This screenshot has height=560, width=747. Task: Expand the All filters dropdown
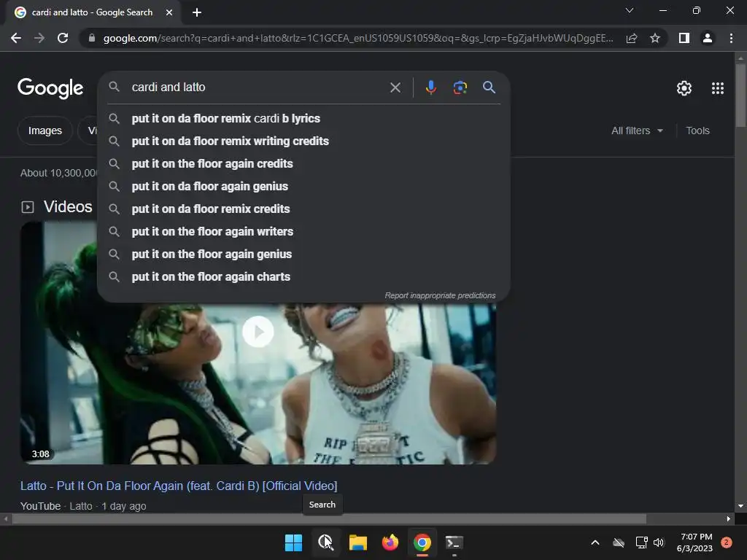point(637,131)
